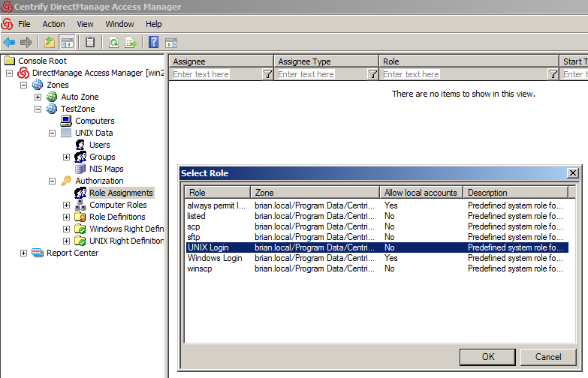Click the Users person icon

coord(80,145)
